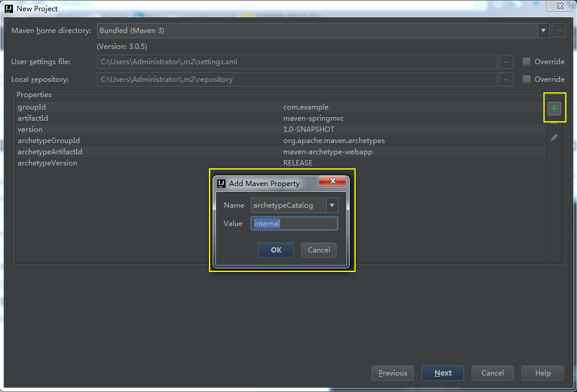Image resolution: width=577 pixels, height=392 pixels.
Task: Expand the property Name dropdown arrow
Action: (332, 205)
